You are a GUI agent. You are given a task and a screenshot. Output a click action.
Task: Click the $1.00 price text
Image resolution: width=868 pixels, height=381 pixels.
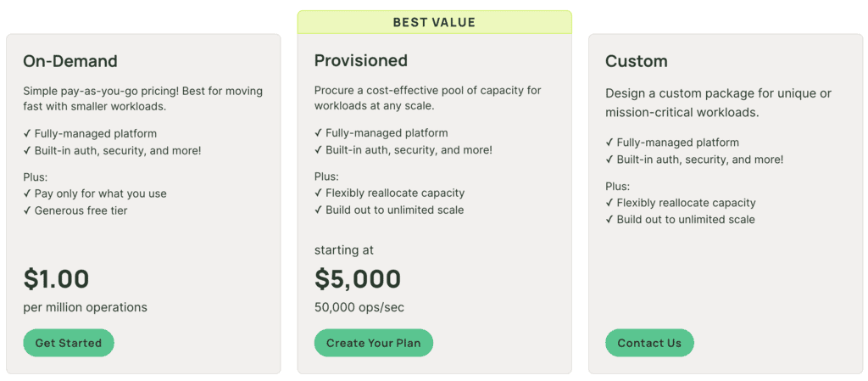(56, 279)
